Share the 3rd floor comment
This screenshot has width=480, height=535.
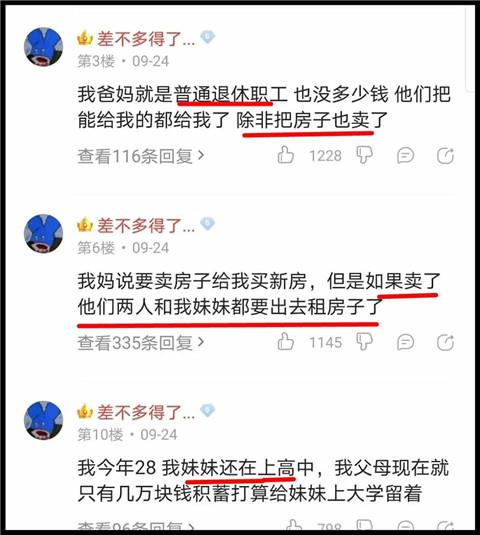click(x=446, y=156)
